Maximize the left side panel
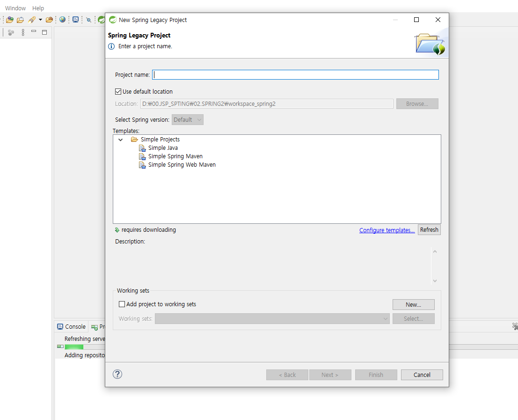The width and height of the screenshot is (518, 420). click(44, 32)
